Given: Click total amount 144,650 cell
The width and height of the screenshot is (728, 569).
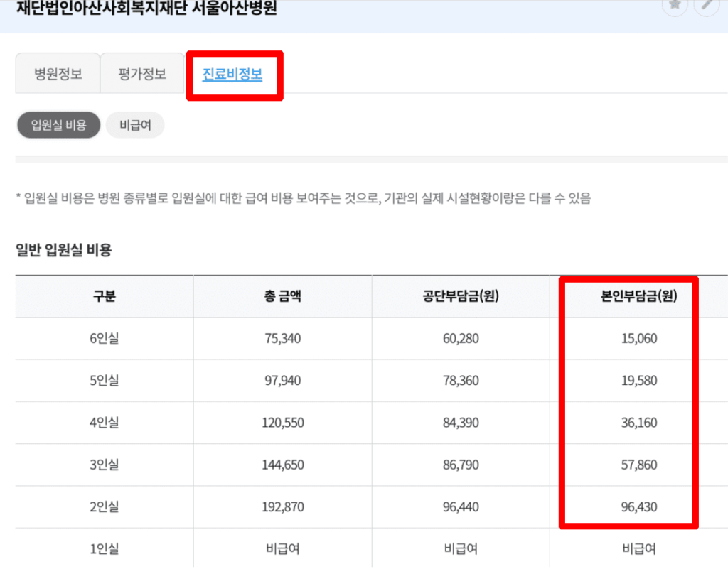Looking at the screenshot, I should click(x=283, y=465).
